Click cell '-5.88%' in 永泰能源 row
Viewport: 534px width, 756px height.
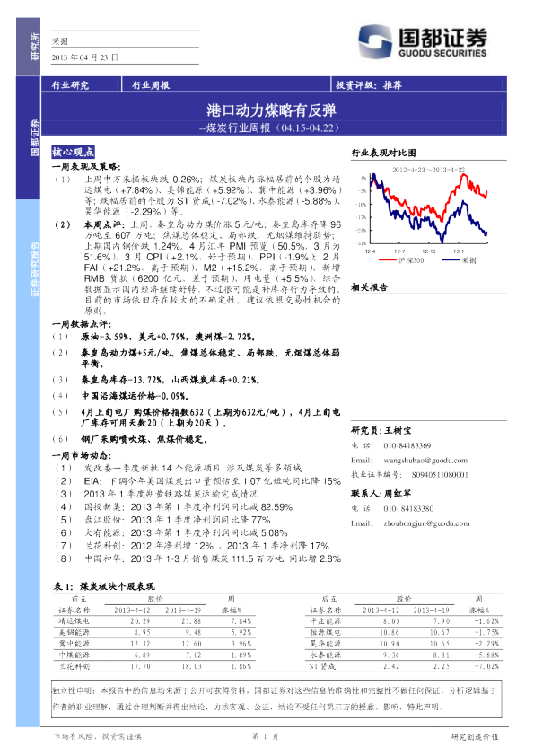click(x=486, y=655)
